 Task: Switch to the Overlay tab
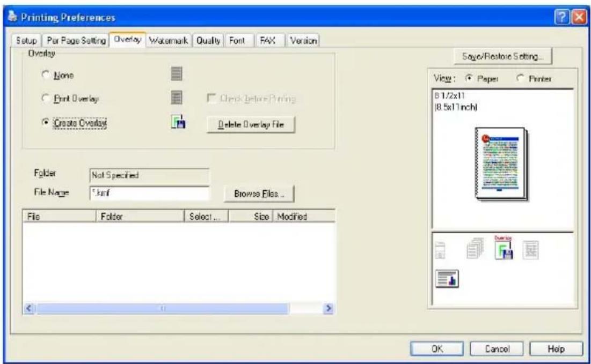127,39
